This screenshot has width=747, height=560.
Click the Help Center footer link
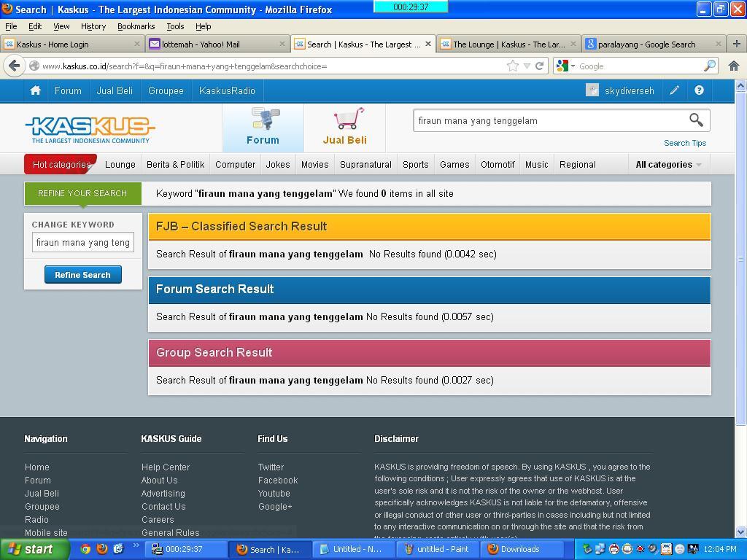tap(166, 467)
